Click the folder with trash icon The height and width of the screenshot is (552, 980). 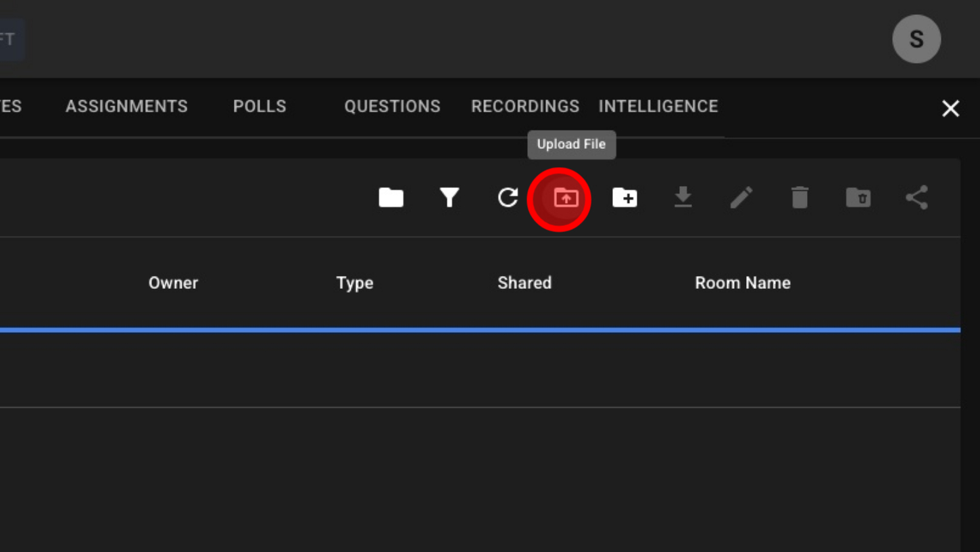858,198
